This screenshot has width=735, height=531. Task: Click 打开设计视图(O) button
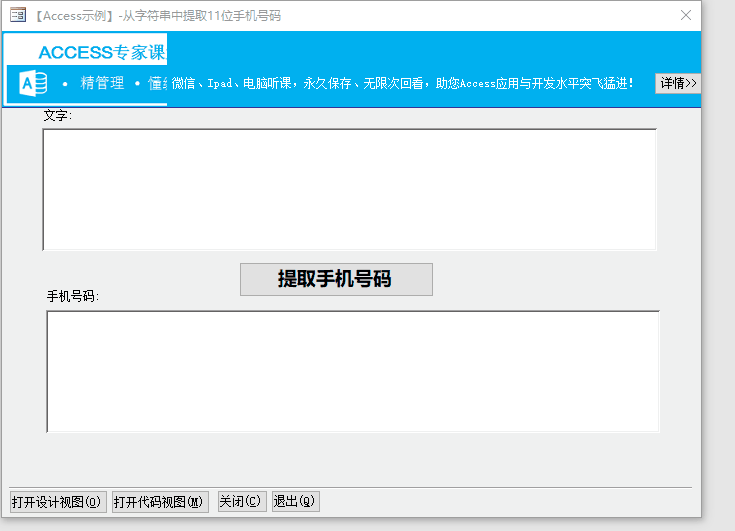coord(58,502)
